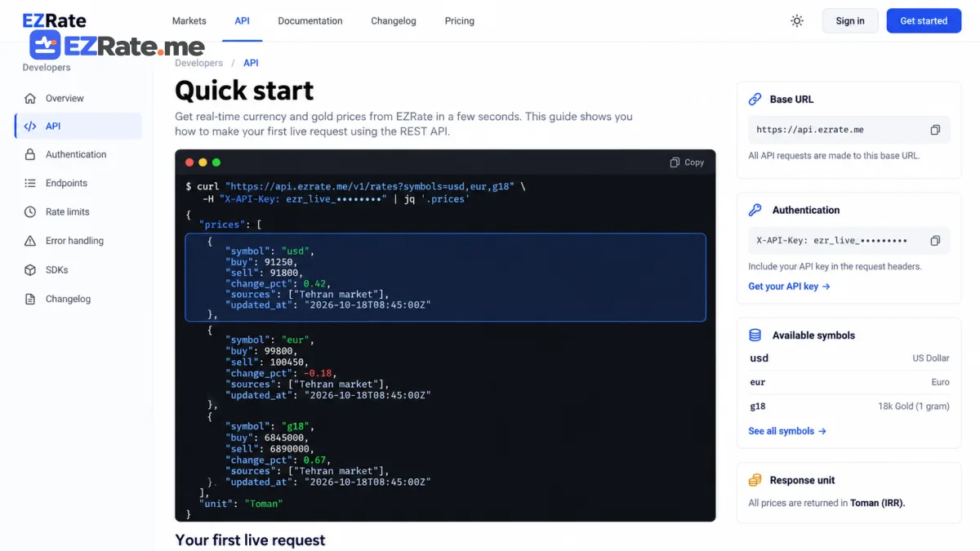
Task: Click the Authentication key icon in card
Action: [755, 210]
